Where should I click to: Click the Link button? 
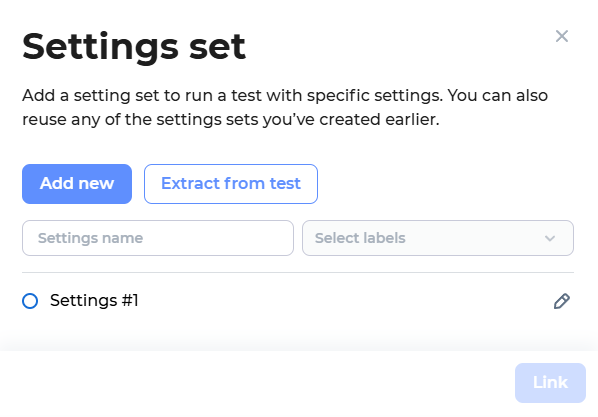coord(550,383)
